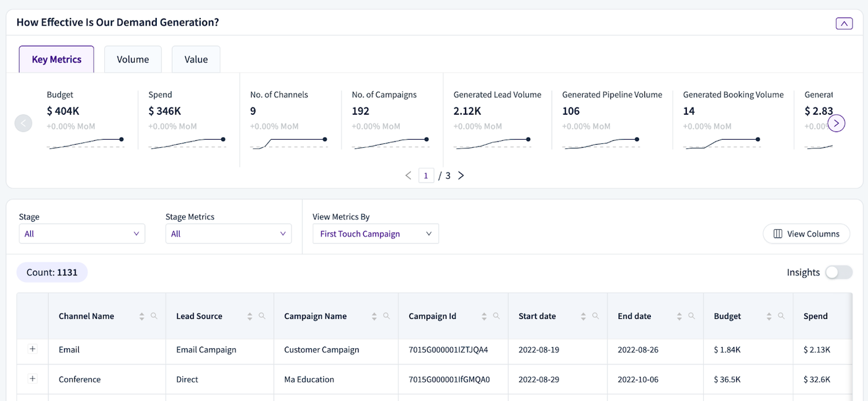Image resolution: width=868 pixels, height=401 pixels.
Task: Click the Email Campaign lead source cell
Action: point(219,349)
